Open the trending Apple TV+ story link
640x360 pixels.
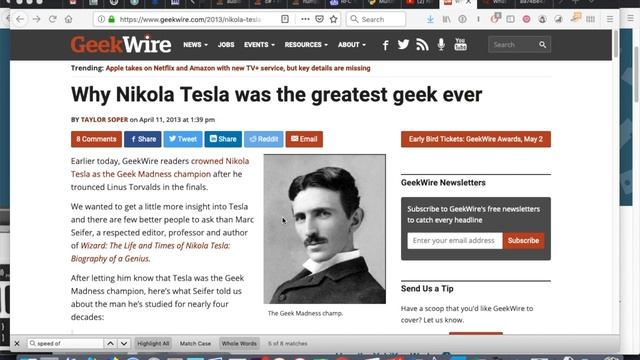[x=238, y=68]
